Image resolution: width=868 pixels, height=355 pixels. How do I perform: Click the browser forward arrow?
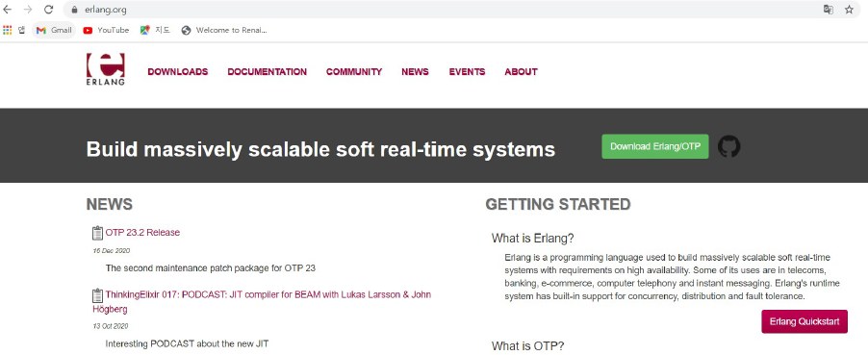coord(28,10)
